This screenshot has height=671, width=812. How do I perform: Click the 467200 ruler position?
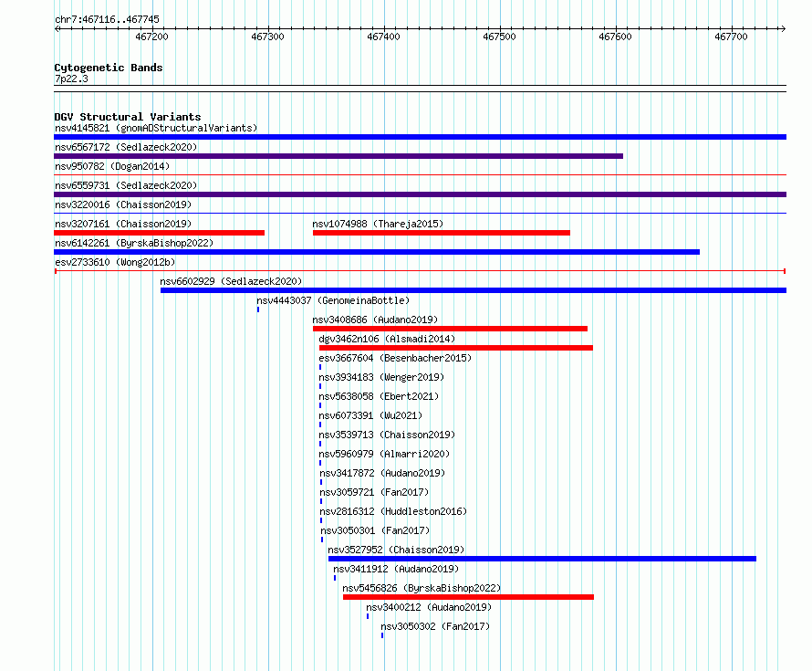coord(151,37)
